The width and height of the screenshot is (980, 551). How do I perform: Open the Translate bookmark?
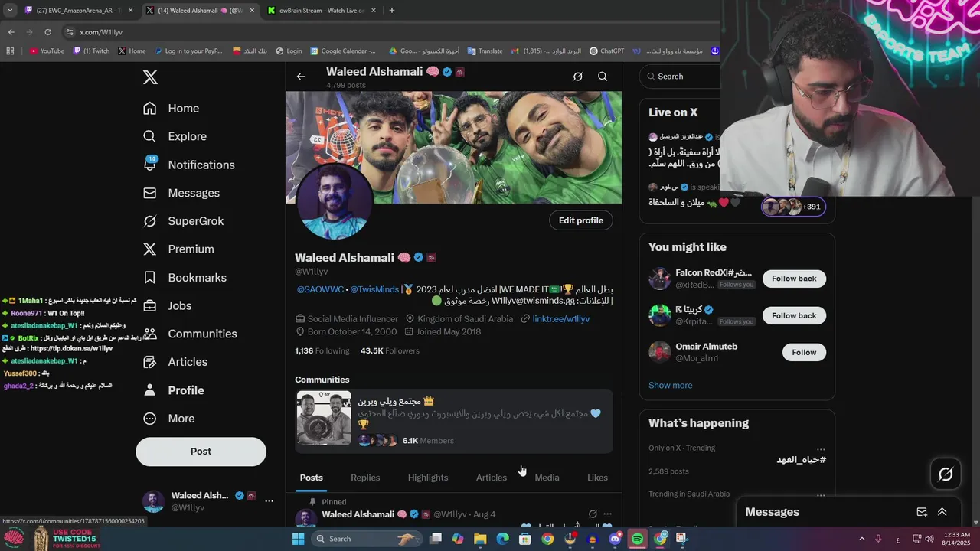click(485, 51)
